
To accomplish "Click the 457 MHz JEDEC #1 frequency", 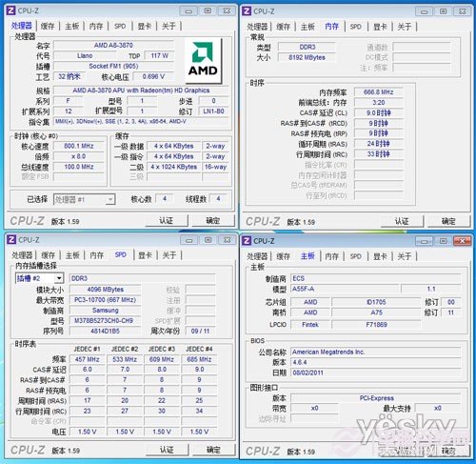I will tap(88, 359).
